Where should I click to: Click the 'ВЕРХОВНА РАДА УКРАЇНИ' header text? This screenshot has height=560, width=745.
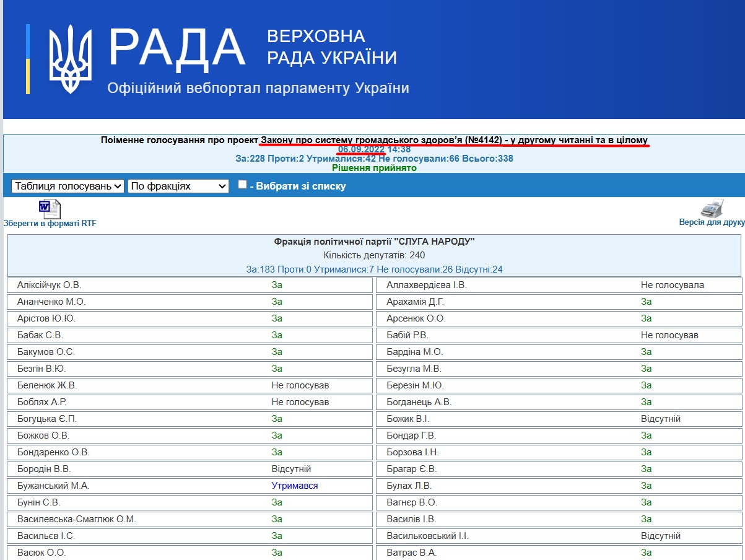332,46
